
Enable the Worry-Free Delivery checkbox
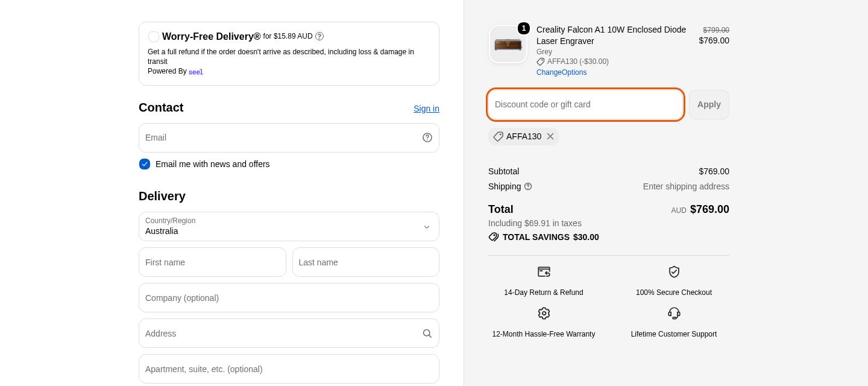click(x=154, y=37)
